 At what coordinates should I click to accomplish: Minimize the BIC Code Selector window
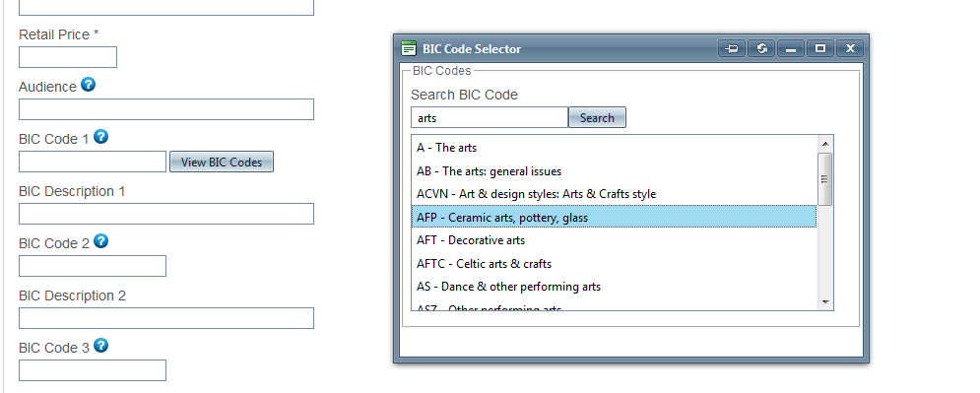pos(791,48)
